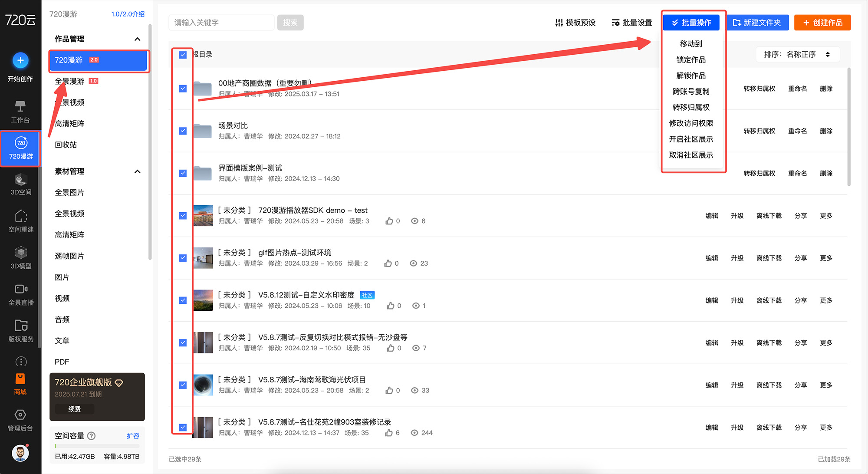Click the blue plus start-creating icon
Image resolution: width=868 pixels, height=474 pixels.
[20, 60]
